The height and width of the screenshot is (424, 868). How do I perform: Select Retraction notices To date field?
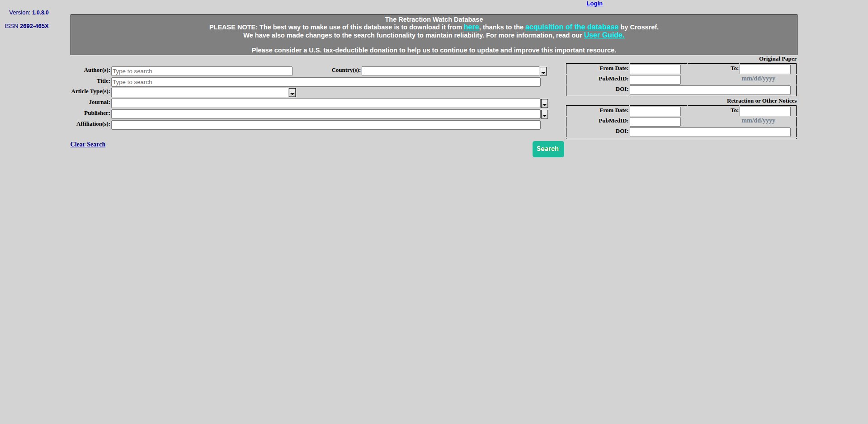[x=765, y=111]
